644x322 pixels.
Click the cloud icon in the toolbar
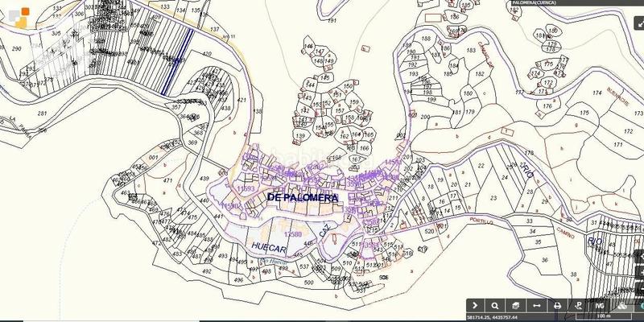(x=621, y=306)
